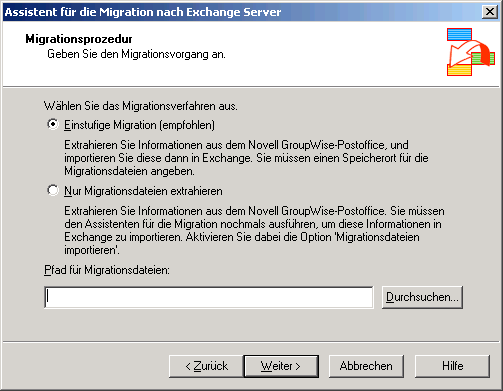
Task: Click the yellow box in wizard icon
Action: (x=459, y=70)
